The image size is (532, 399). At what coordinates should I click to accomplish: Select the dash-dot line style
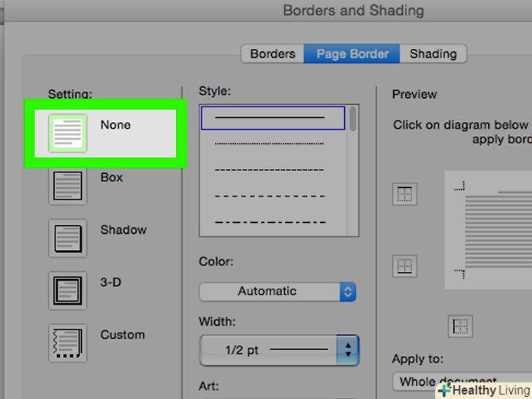click(x=269, y=221)
